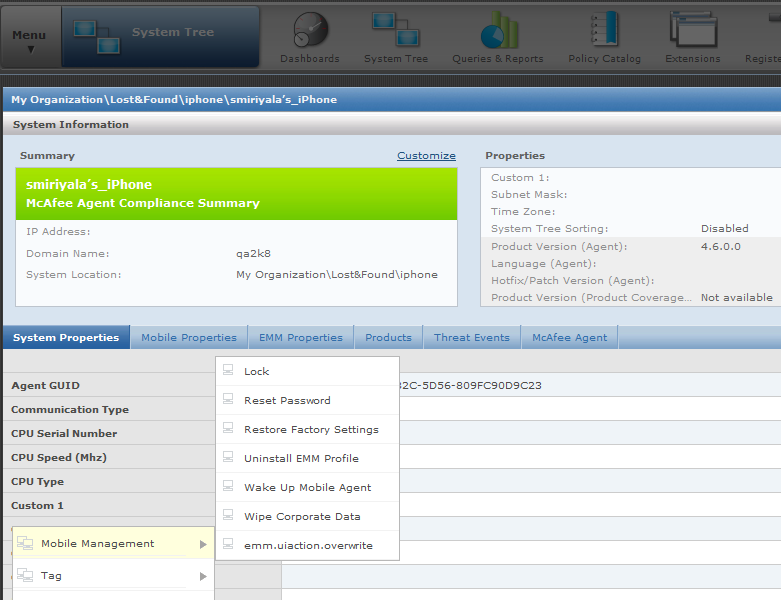This screenshot has width=781, height=600.
Task: Click the Customize link in Summary
Action: coord(426,155)
